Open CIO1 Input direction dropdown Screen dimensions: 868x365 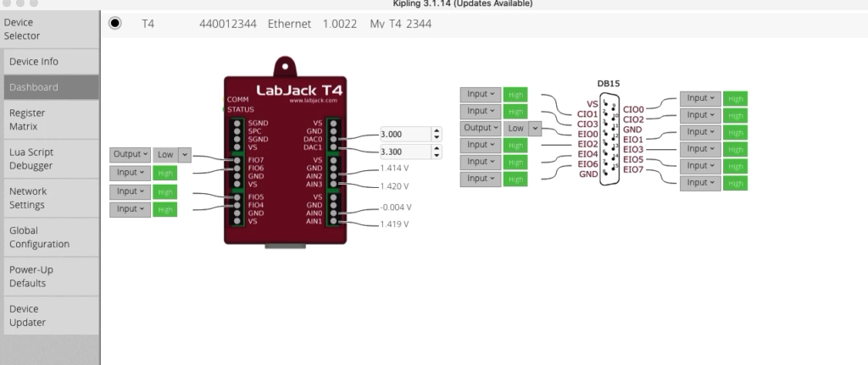tap(481, 95)
